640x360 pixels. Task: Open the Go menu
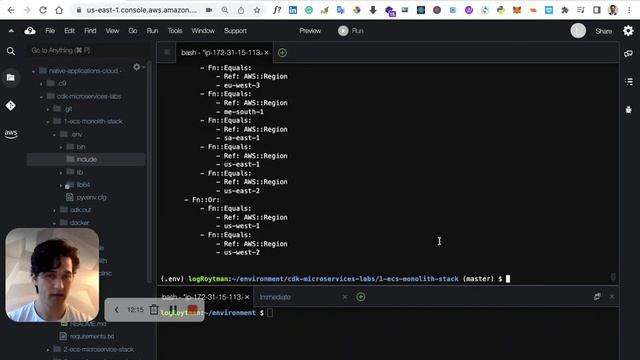pyautogui.click(x=133, y=31)
